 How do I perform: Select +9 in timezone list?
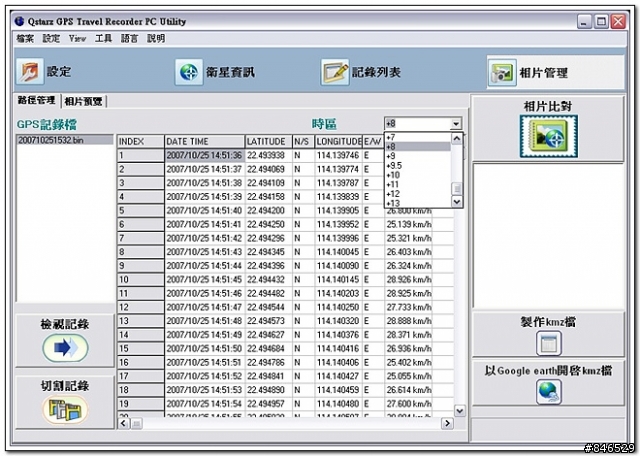[x=418, y=156]
